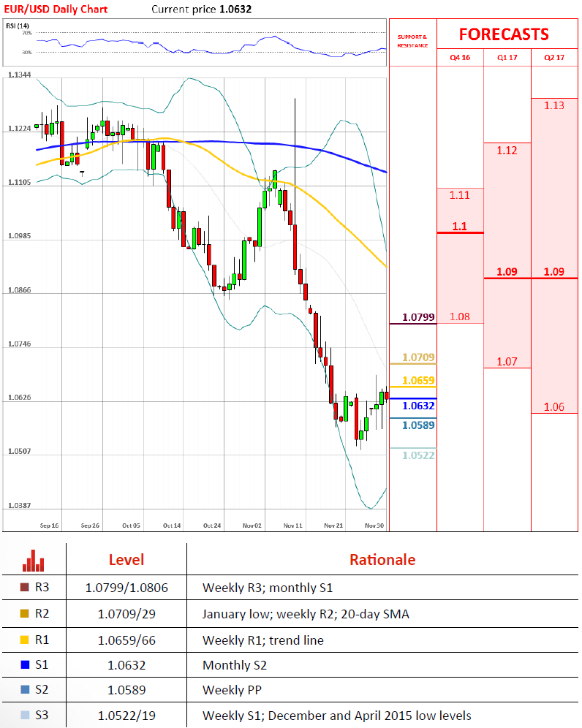This screenshot has width=582, height=728.
Task: Click the Nov 30 date axis label
Action: 374,526
